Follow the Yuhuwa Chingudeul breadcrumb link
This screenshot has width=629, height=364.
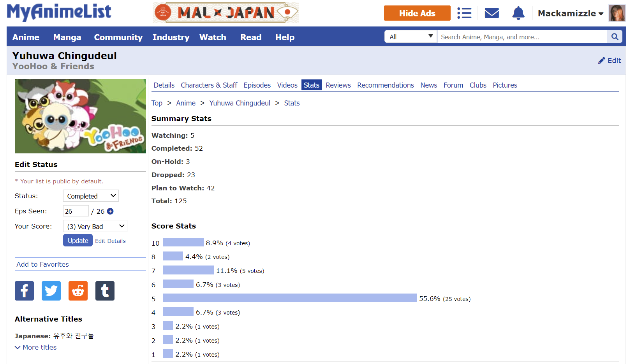240,103
